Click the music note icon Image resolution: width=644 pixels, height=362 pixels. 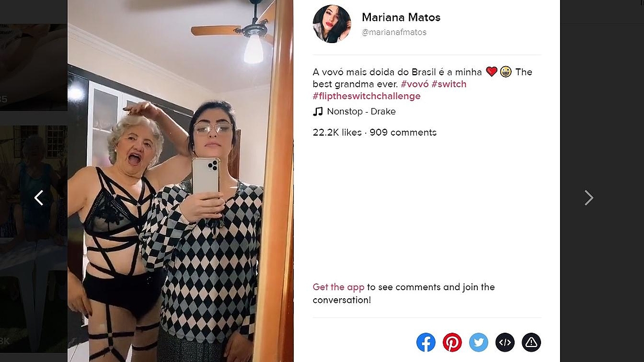tap(318, 111)
